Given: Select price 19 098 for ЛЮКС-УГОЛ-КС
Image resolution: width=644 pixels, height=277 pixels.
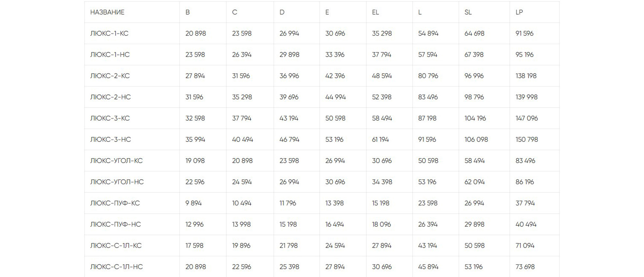Looking at the screenshot, I should pos(195,161).
